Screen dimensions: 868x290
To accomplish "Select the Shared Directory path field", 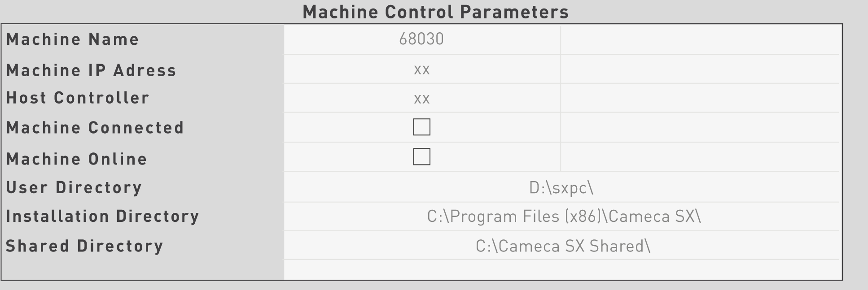I will point(563,246).
